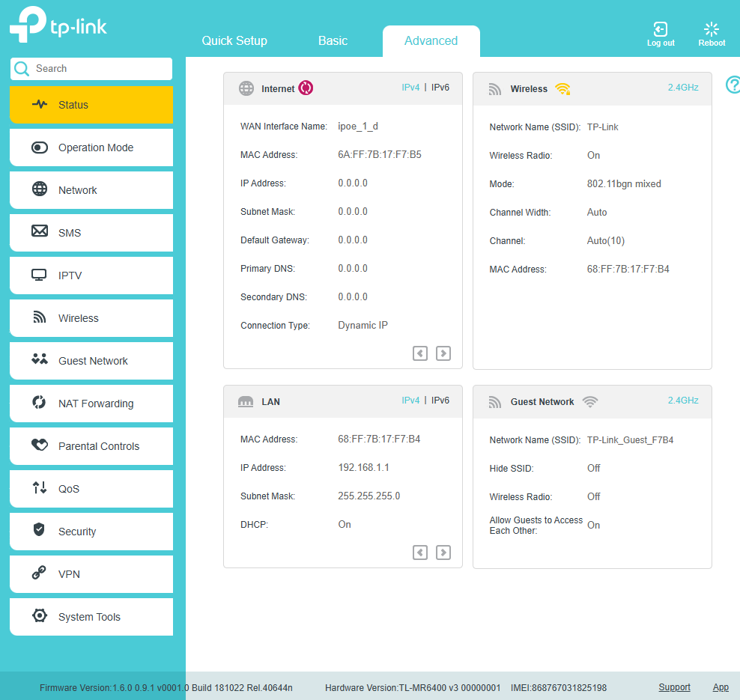
Task: Click the Operation Mode toggle icon
Action: coord(40,147)
